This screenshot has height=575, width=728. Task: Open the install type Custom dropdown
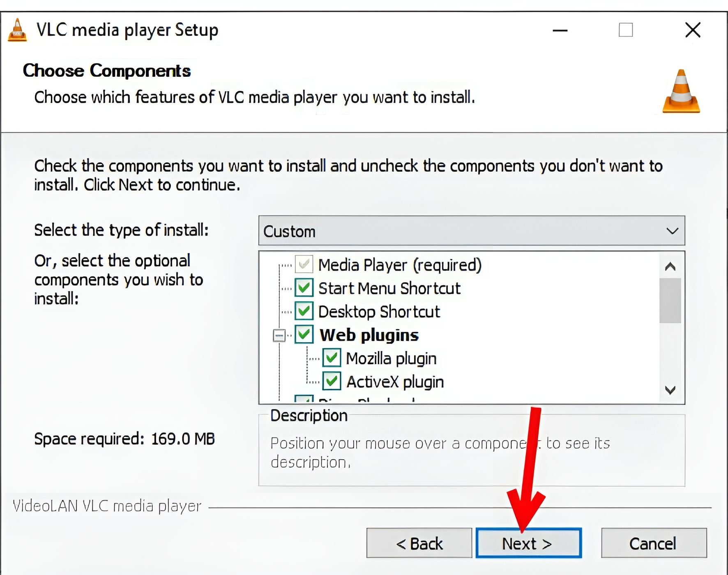[x=472, y=231]
